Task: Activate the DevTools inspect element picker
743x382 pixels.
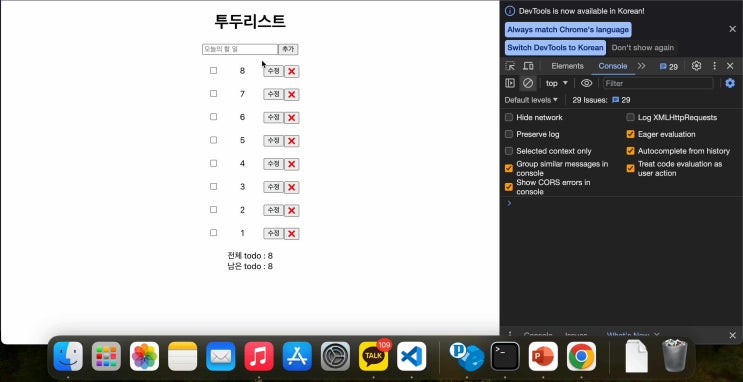Action: point(510,66)
